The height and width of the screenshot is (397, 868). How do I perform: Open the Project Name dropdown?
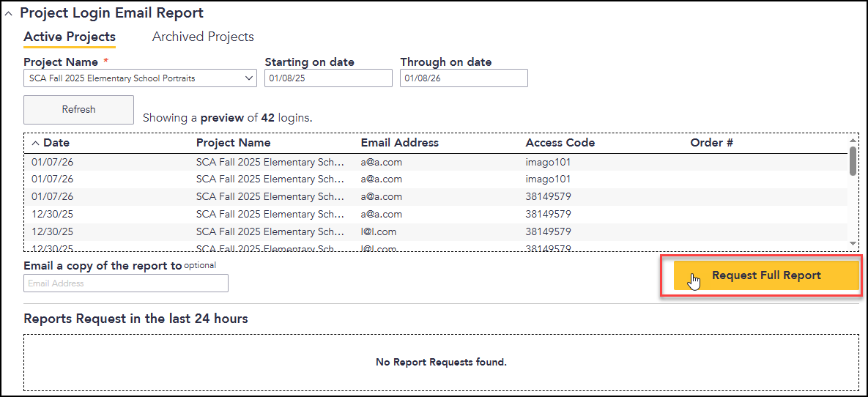(140, 78)
